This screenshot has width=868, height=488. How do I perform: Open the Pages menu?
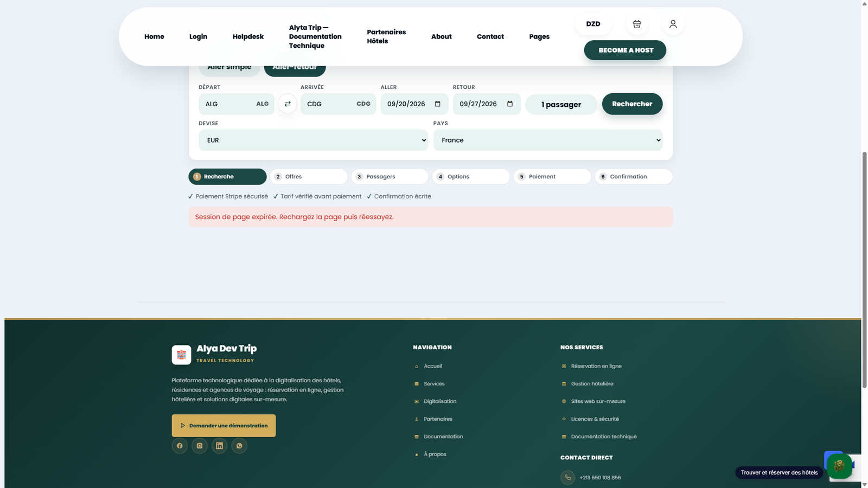click(x=539, y=36)
